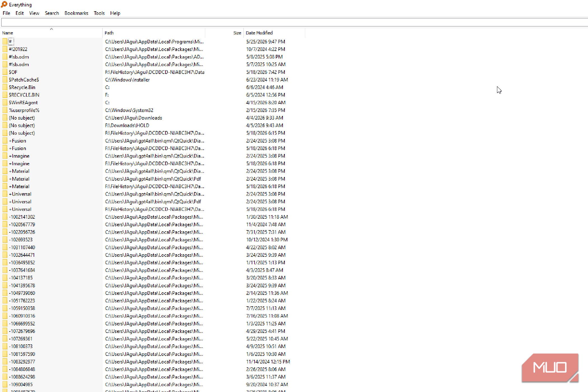Viewport: 588px width, 392px height.
Task: Click folder icon for -102693523
Action: tap(5, 240)
